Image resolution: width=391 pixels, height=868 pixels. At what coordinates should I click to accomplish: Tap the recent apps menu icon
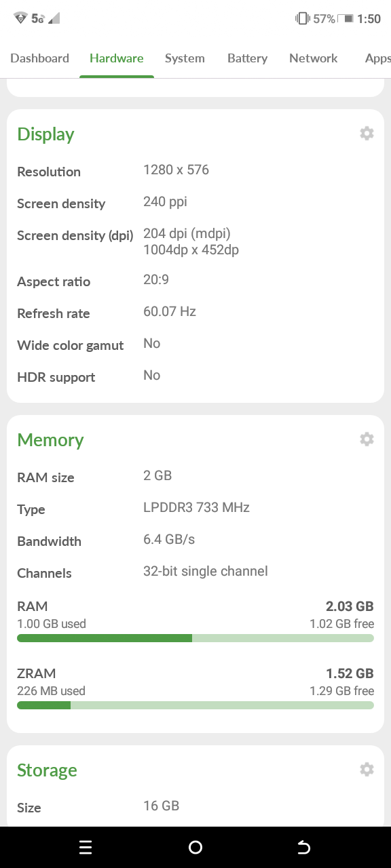pos(86,847)
